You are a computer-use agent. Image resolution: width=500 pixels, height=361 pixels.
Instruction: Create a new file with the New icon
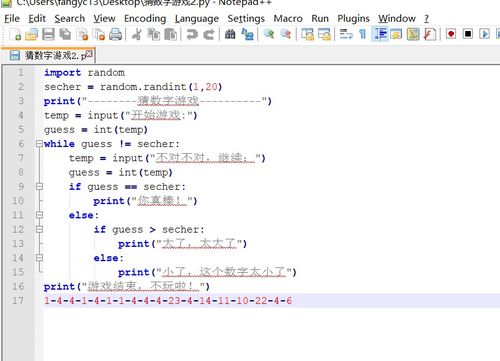15,34
